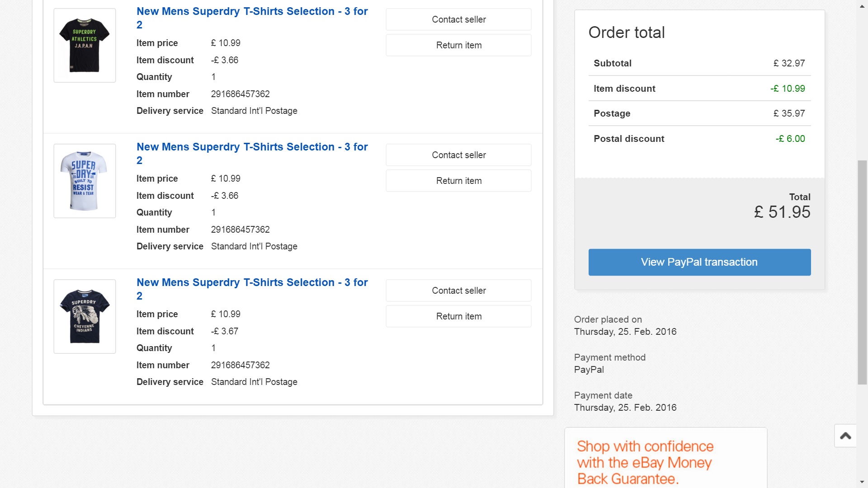Image resolution: width=868 pixels, height=488 pixels.
Task: Click the eBay Money Back Guarantee banner
Action: click(x=665, y=458)
